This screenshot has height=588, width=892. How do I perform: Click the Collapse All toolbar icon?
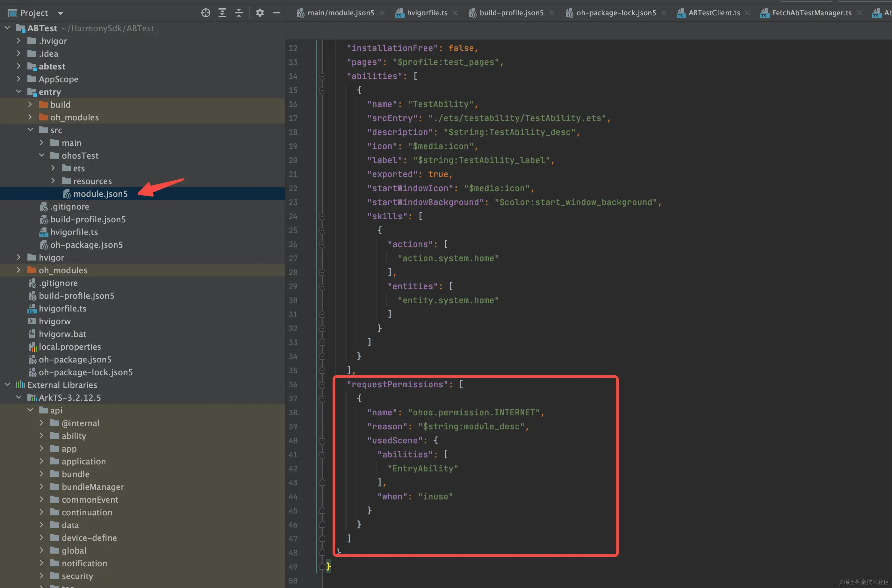point(239,13)
